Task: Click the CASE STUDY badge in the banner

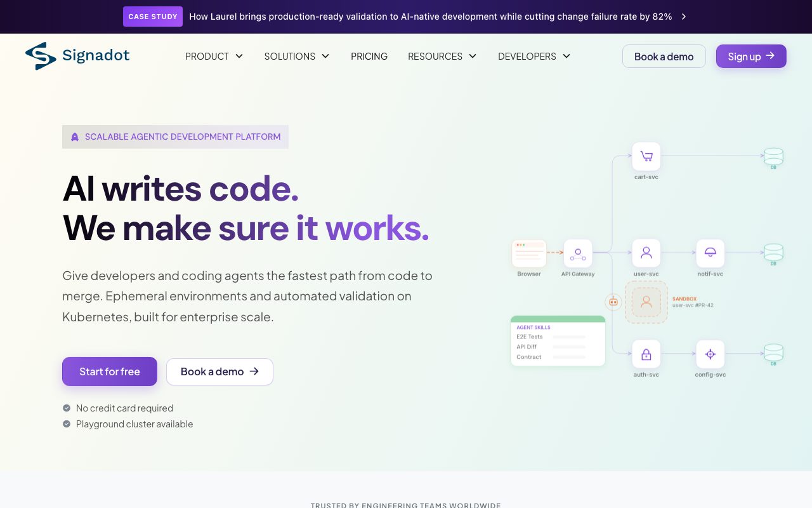Action: [153, 17]
